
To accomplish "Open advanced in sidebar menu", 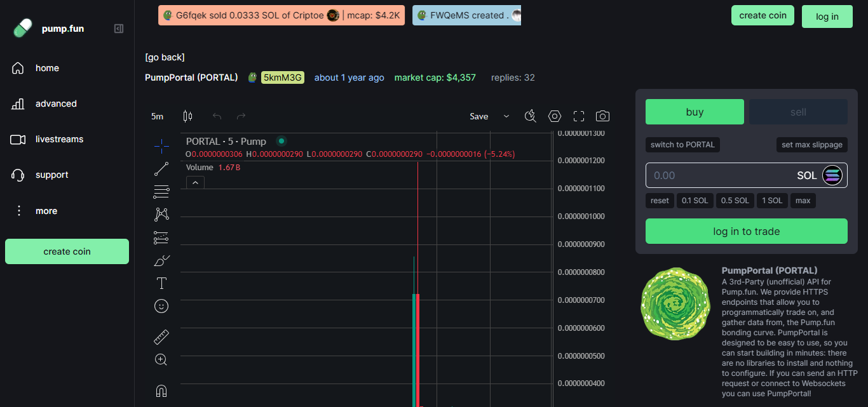I will [x=56, y=103].
